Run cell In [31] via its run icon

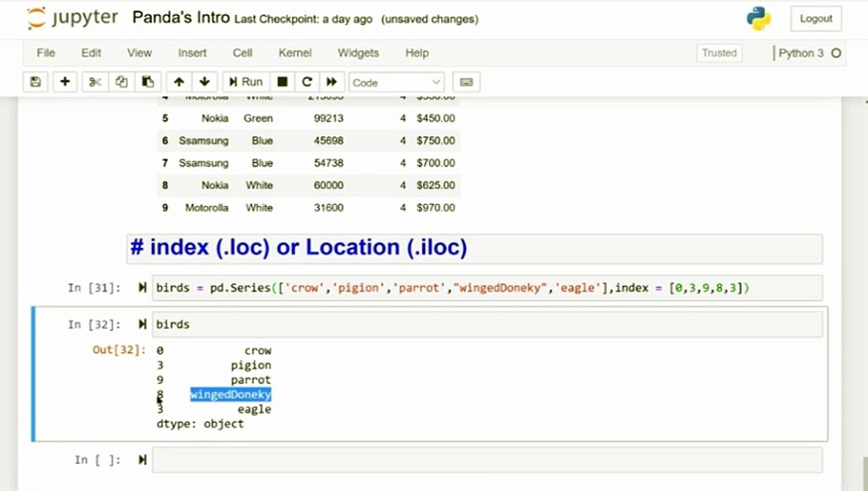point(143,288)
